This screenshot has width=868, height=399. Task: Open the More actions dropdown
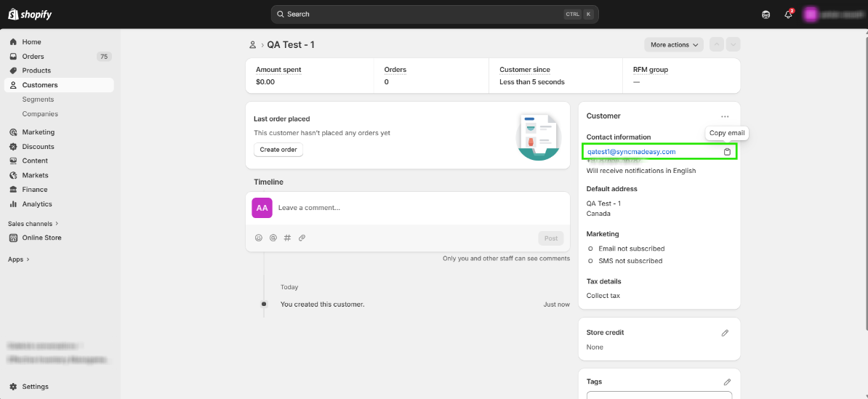point(674,45)
